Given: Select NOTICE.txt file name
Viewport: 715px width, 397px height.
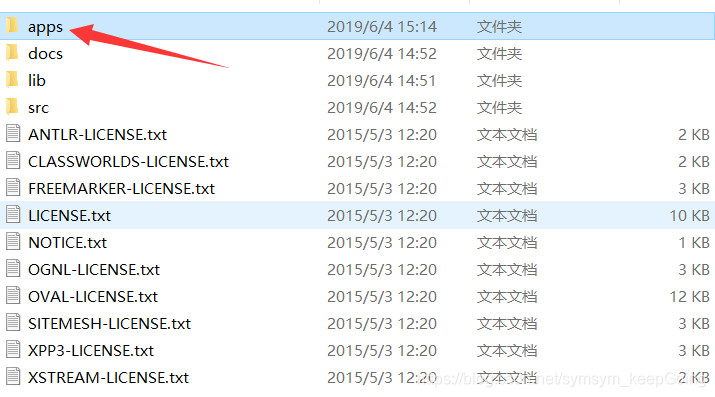Looking at the screenshot, I should pyautogui.click(x=67, y=242).
